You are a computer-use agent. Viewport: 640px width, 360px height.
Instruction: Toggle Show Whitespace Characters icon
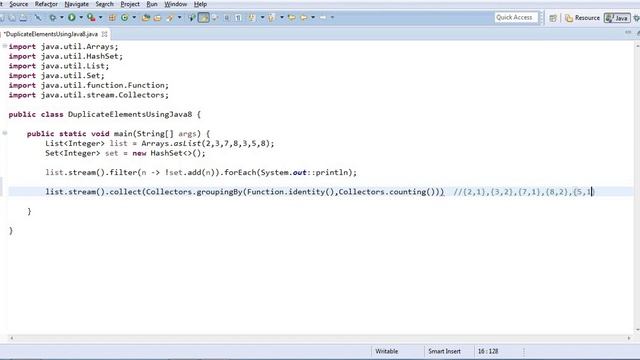[x=238, y=18]
